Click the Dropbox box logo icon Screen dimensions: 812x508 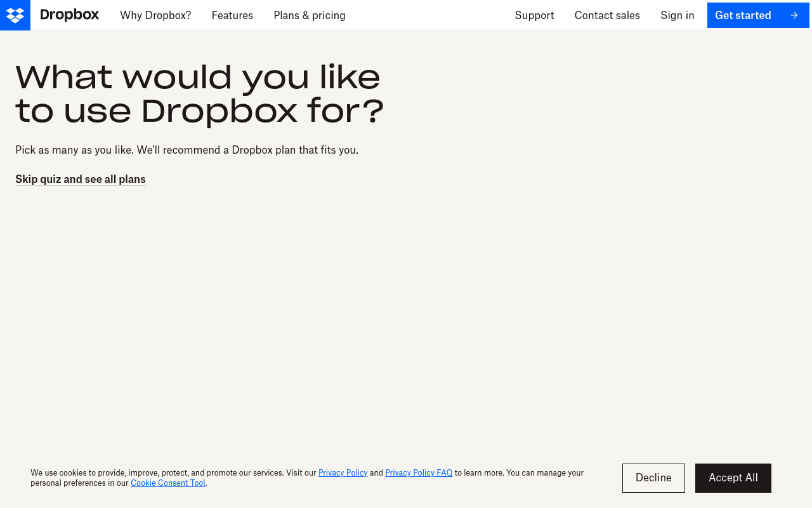click(x=15, y=15)
